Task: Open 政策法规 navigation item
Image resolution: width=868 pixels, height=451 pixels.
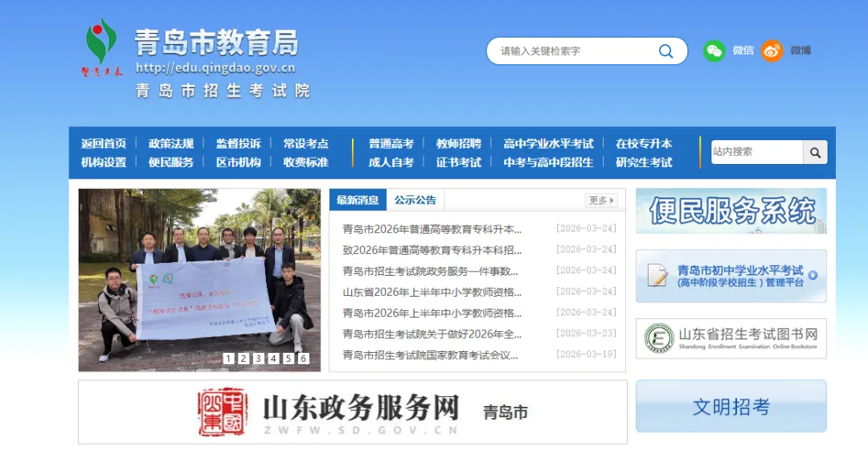Action: pyautogui.click(x=171, y=143)
